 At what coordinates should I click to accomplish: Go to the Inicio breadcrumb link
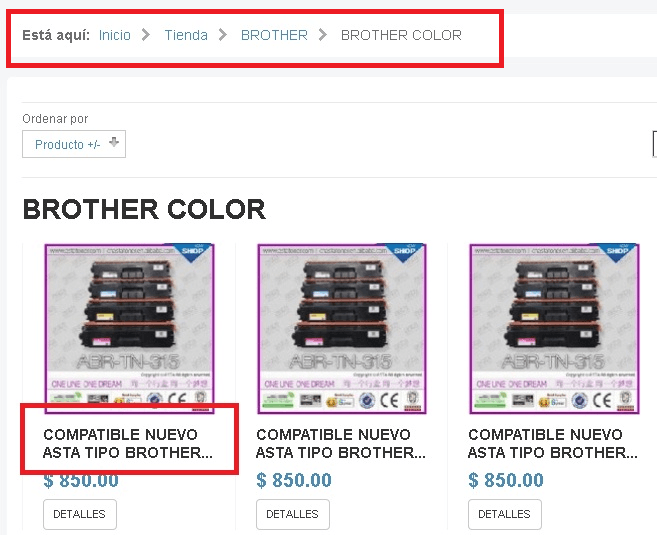pos(114,35)
